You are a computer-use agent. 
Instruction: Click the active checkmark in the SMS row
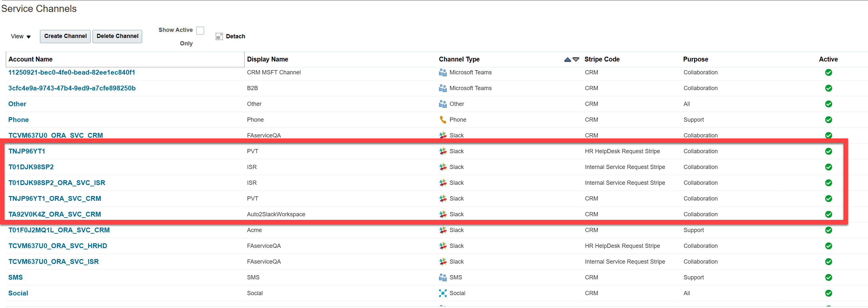tap(829, 278)
